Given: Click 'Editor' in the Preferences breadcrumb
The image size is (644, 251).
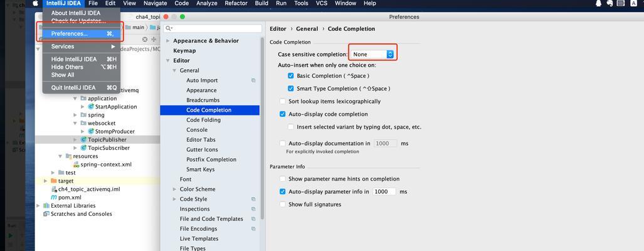Looking at the screenshot, I should pos(278,29).
